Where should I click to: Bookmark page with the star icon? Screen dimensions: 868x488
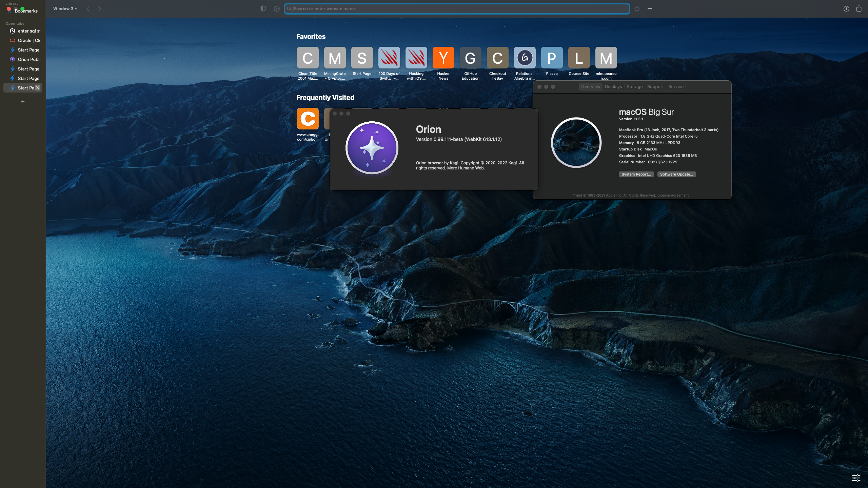click(637, 9)
